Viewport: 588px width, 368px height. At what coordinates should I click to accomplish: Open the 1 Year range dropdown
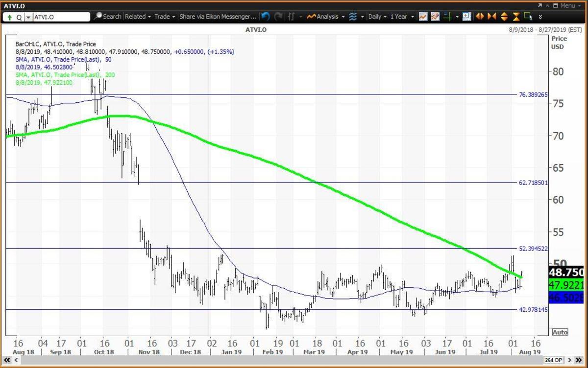pyautogui.click(x=402, y=17)
